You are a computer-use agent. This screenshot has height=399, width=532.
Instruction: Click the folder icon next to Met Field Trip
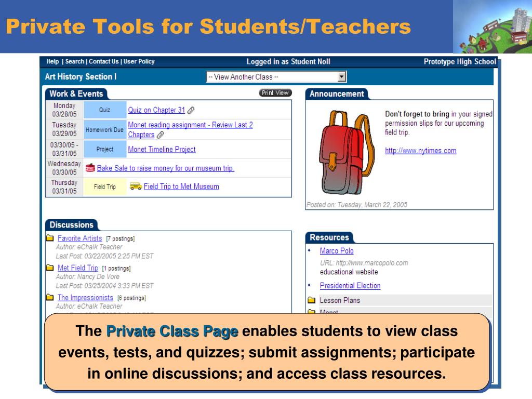50,268
